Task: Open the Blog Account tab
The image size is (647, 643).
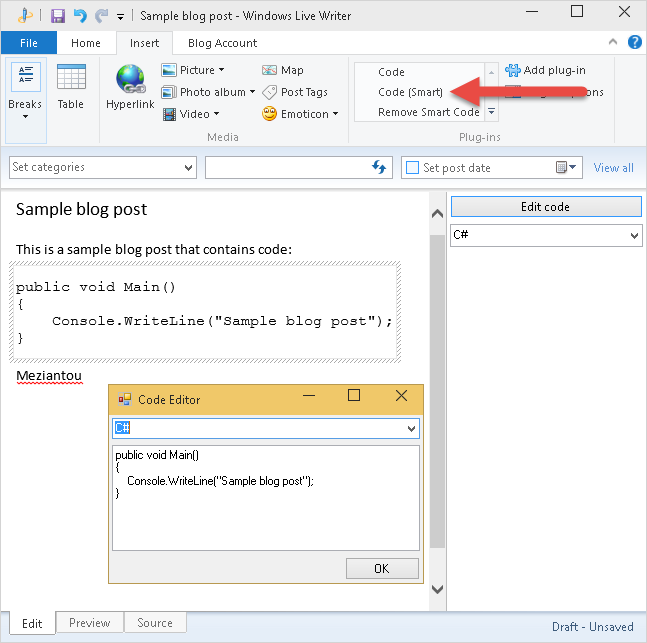Action: pyautogui.click(x=222, y=43)
